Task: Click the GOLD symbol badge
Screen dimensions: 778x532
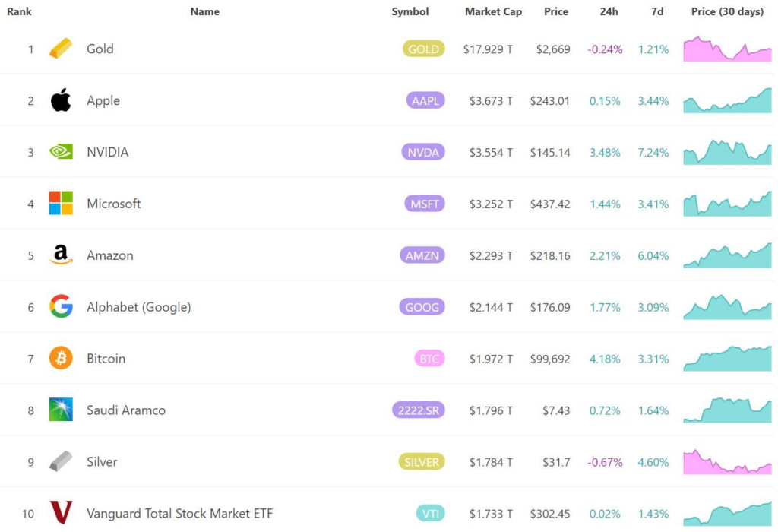Action: coord(424,49)
